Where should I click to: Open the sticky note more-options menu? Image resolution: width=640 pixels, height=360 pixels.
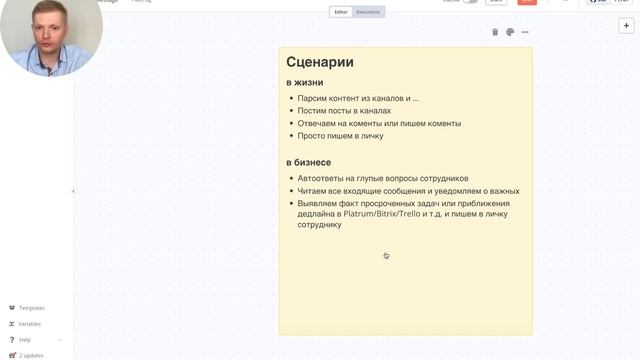click(x=525, y=32)
